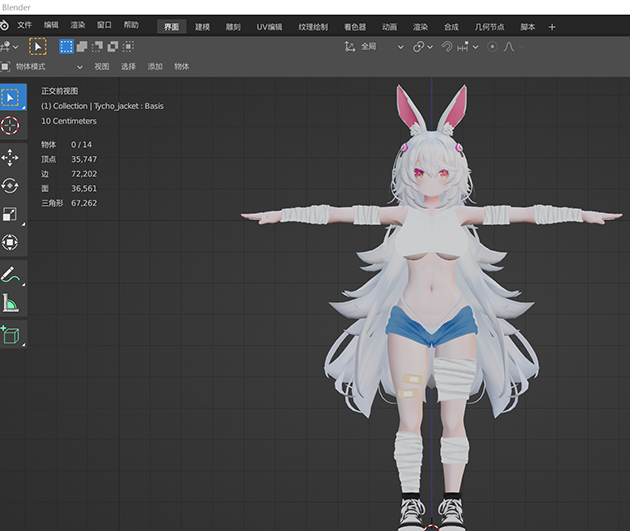Click the edge count 72,202
The width and height of the screenshot is (630, 531).
tap(84, 174)
